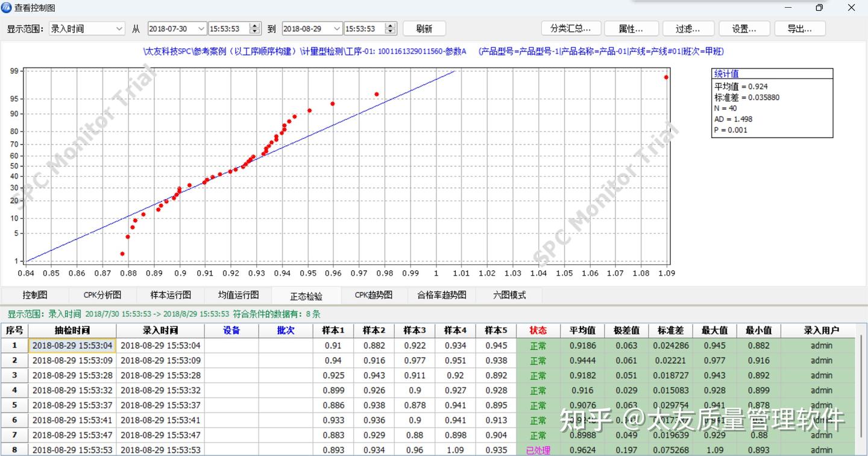Open the 过滤 filter dialog
868x456 pixels.
[688, 28]
